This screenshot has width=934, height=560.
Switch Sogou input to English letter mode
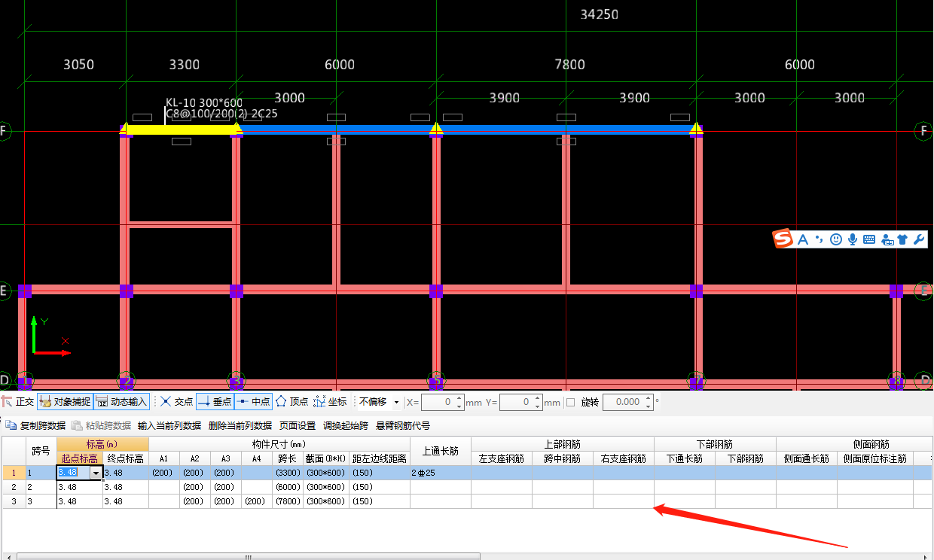pyautogui.click(x=803, y=239)
